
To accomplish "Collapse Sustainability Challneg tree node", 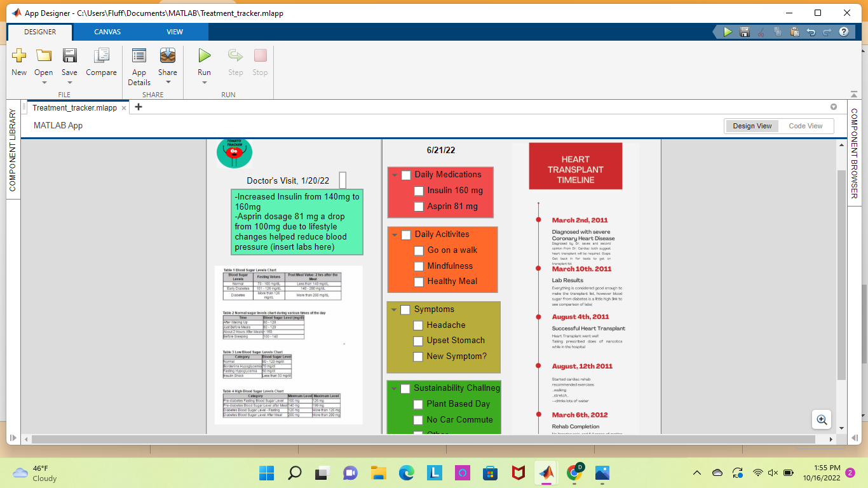I will pyautogui.click(x=394, y=389).
